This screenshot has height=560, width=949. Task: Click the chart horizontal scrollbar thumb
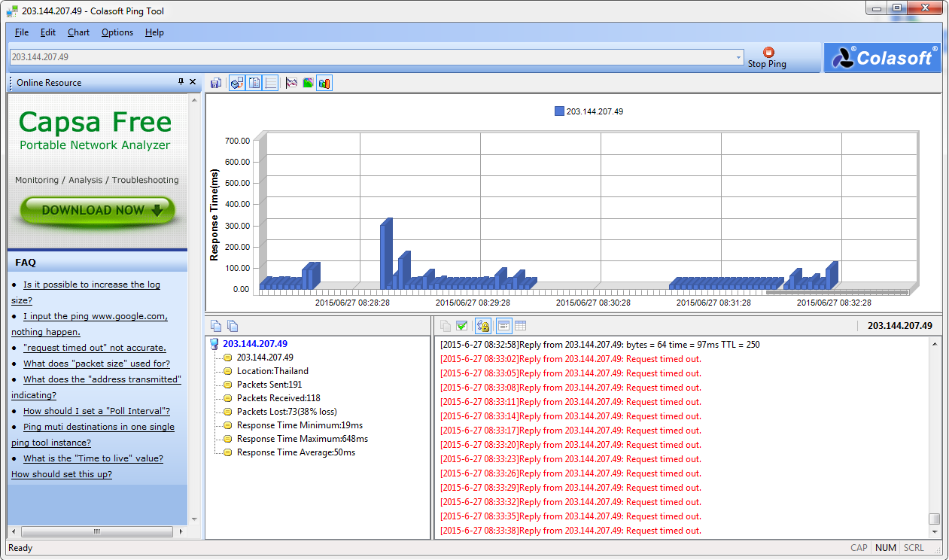pos(838,292)
